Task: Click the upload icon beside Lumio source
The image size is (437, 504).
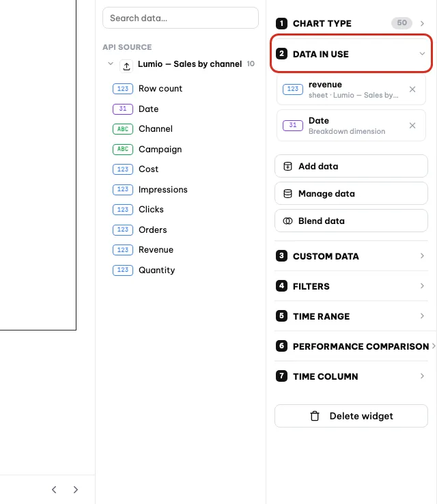Action: tap(126, 66)
